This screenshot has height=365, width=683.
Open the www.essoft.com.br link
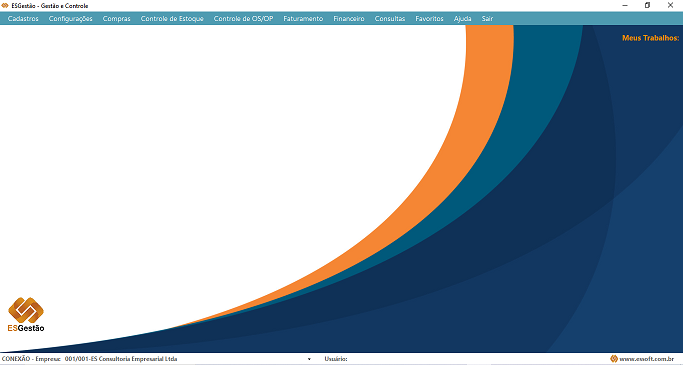pos(647,359)
